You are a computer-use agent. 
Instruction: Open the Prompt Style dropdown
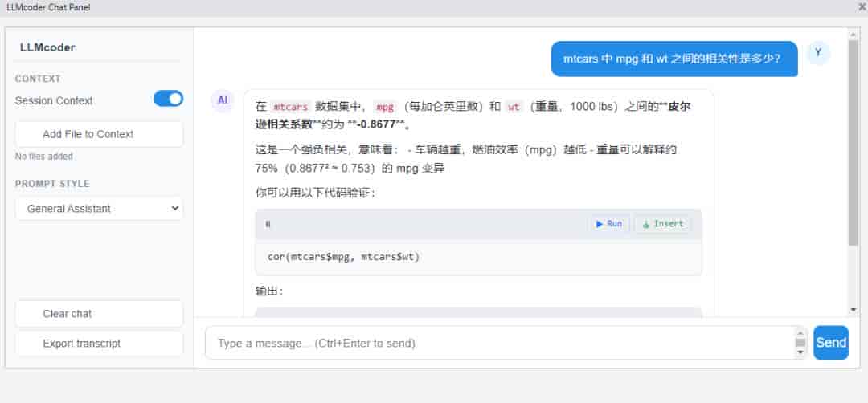click(x=99, y=209)
